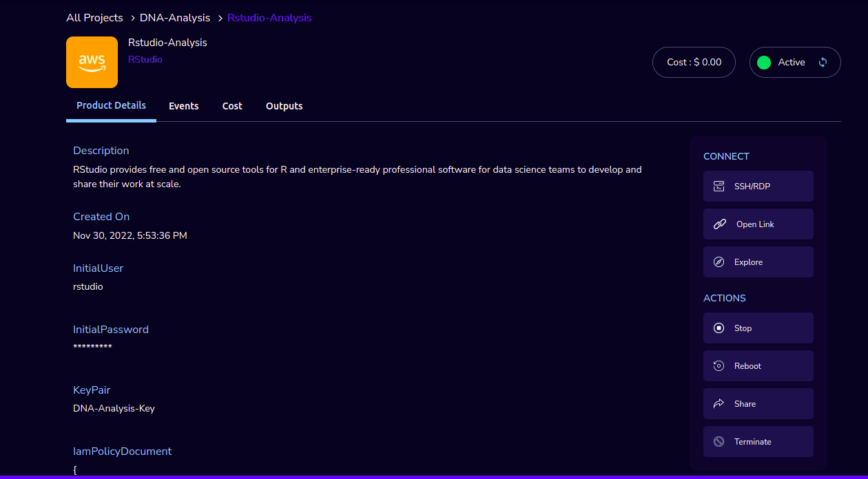Click the RStudio product link
The height and width of the screenshot is (479, 868).
point(145,60)
